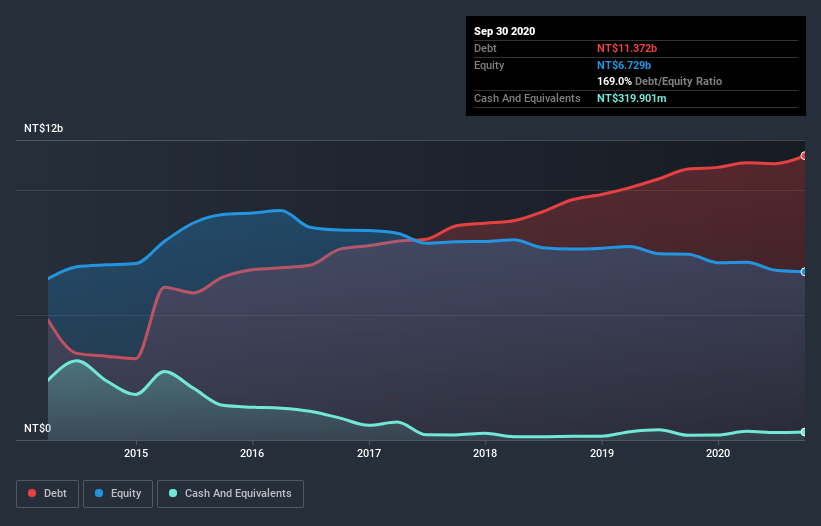821x526 pixels.
Task: Click the NT$319.901m cash value
Action: (632, 98)
